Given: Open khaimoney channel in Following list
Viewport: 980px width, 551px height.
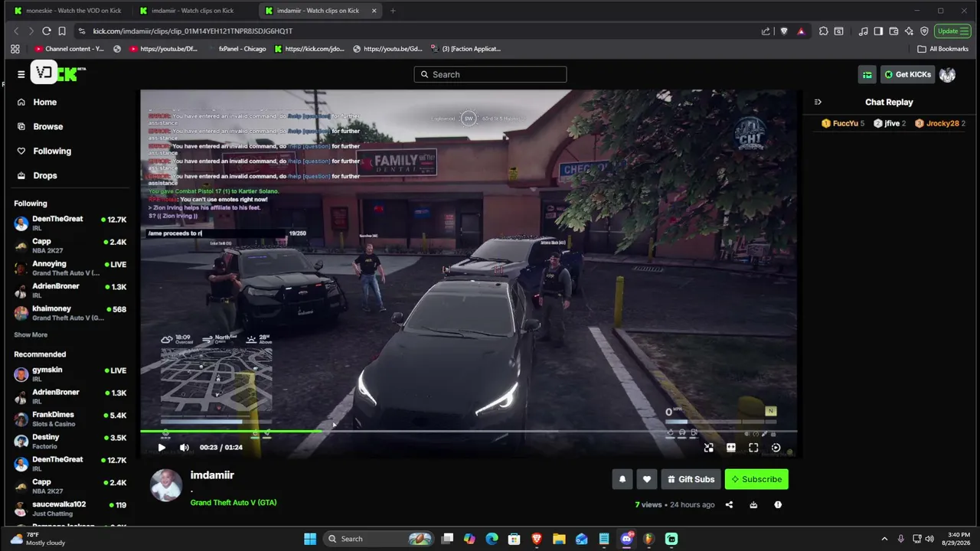Looking at the screenshot, I should (70, 313).
